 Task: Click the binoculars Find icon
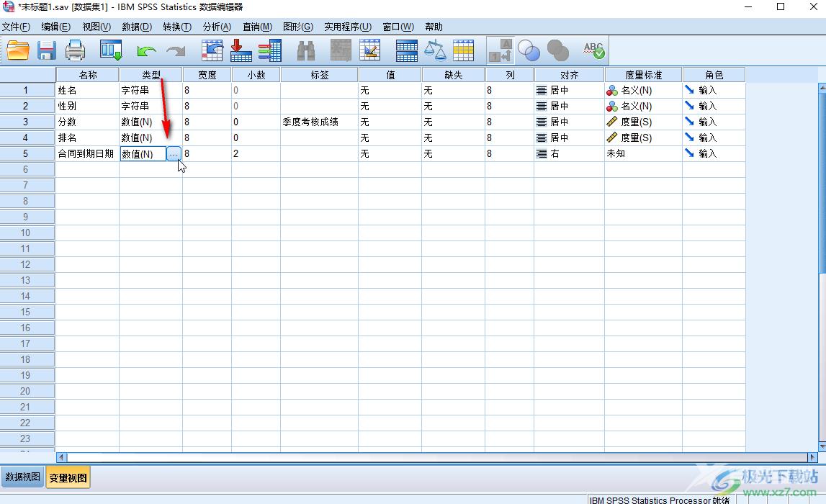(306, 50)
